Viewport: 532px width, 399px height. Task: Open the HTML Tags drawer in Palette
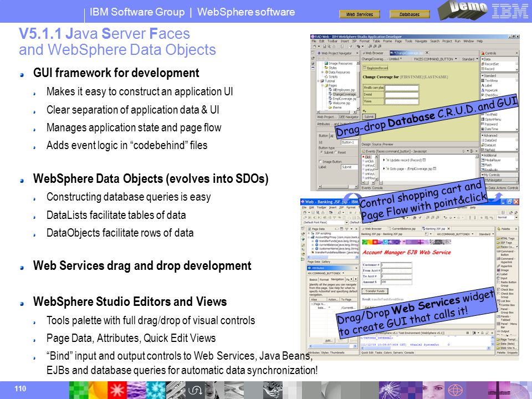pyautogui.click(x=507, y=238)
